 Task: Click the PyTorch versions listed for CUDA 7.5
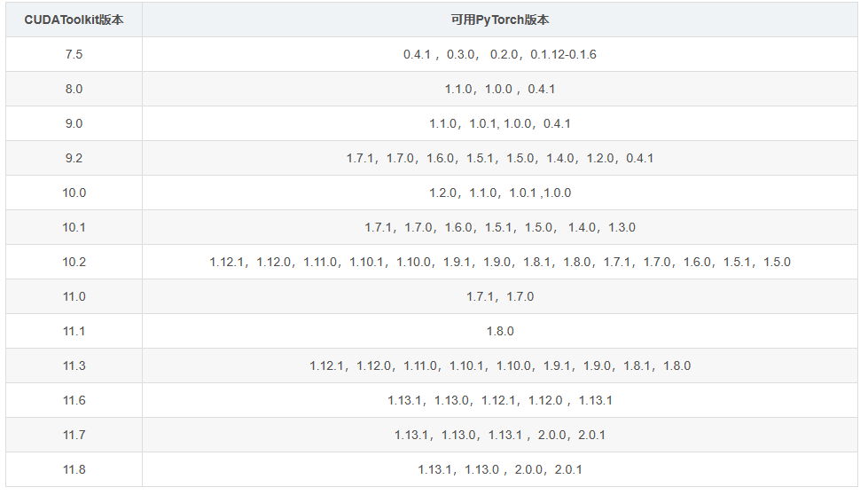click(500, 54)
